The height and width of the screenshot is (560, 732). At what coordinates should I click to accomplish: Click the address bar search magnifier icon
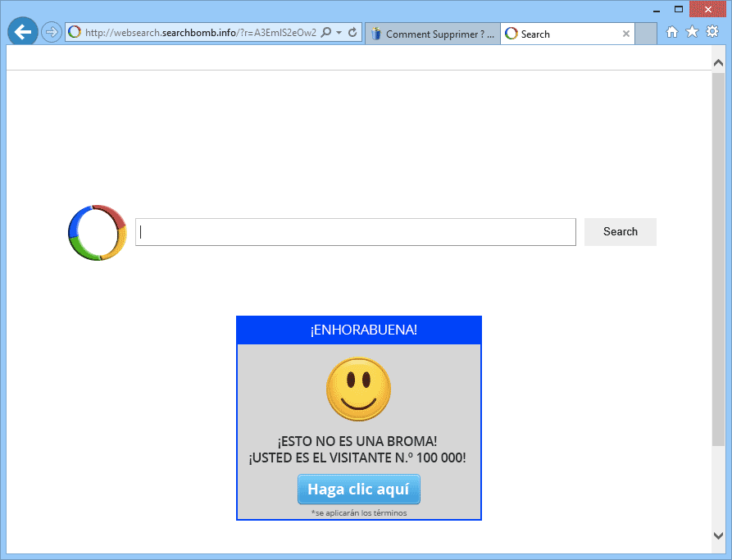(326, 32)
